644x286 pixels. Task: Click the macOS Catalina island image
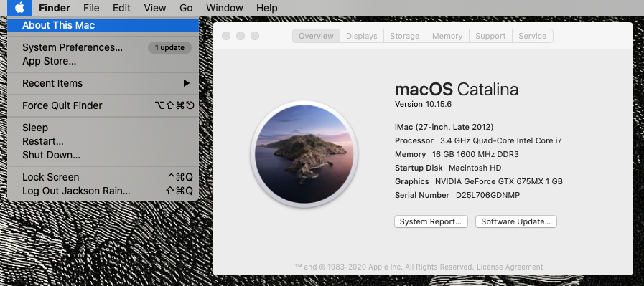click(304, 154)
